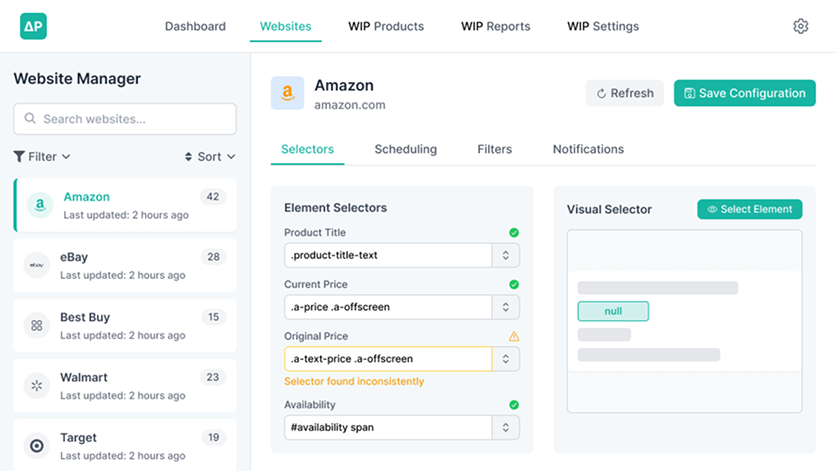Open WIP Settings nav item
This screenshot has height=471, width=836.
point(603,26)
